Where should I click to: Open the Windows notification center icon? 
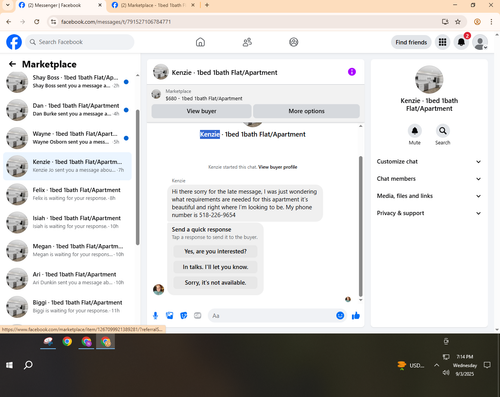coord(487,365)
